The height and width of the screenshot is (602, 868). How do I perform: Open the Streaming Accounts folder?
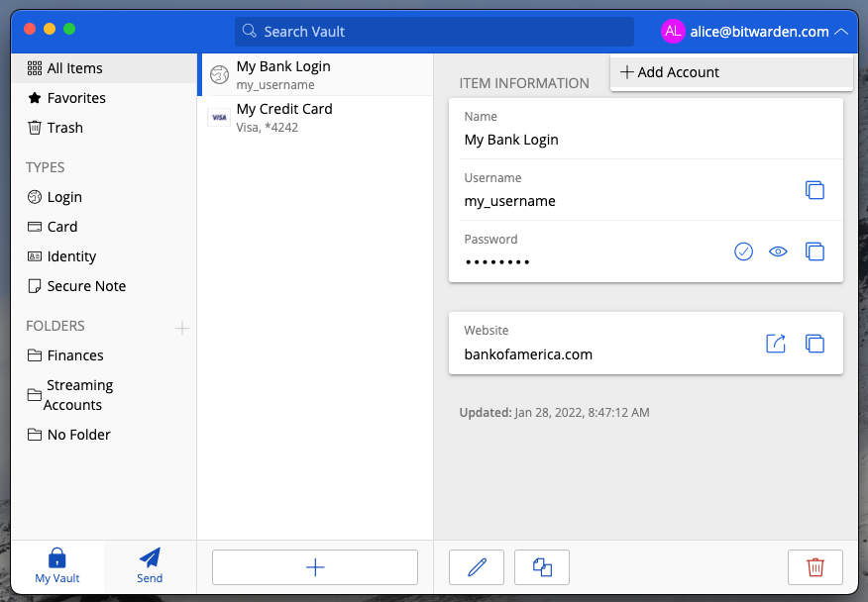(x=104, y=395)
